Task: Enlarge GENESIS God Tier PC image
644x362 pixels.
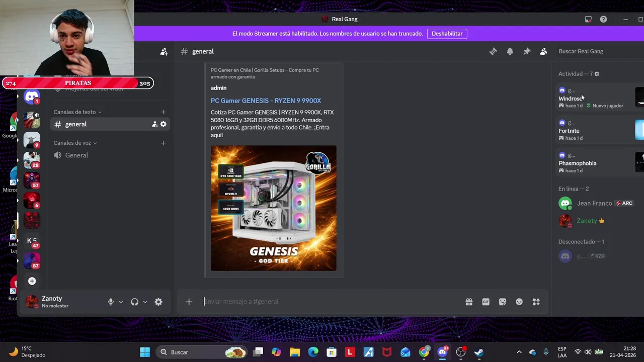Action: click(273, 208)
